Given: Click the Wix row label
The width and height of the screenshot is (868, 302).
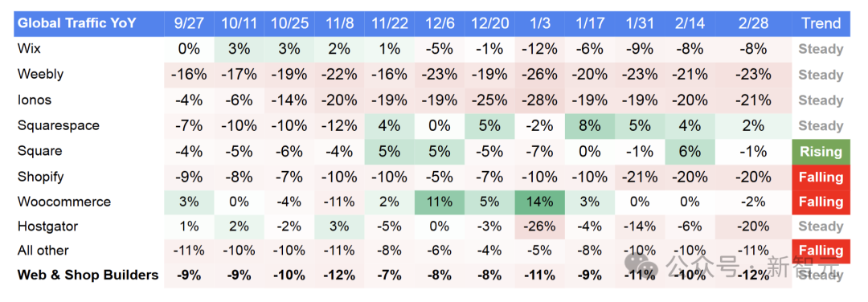Looking at the screenshot, I should pyautogui.click(x=29, y=49).
